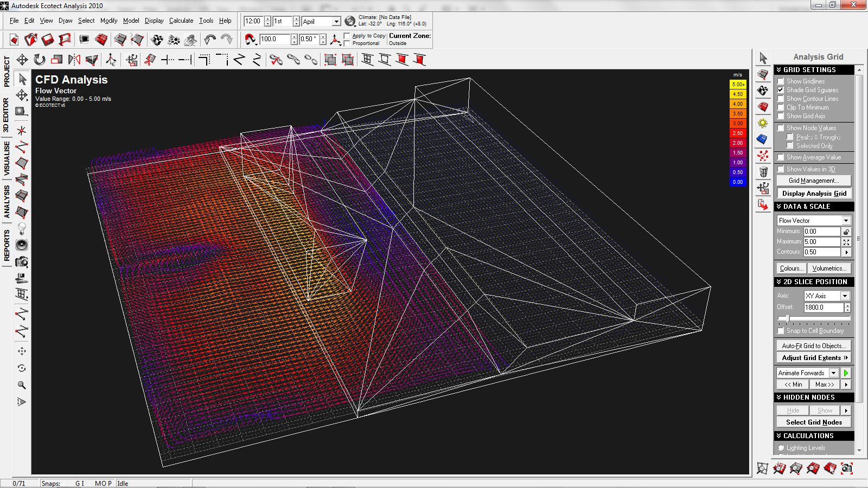Screen dimensions: 868x488
Task: Select the Move object tool in modify toolbar
Action: (x=22, y=60)
